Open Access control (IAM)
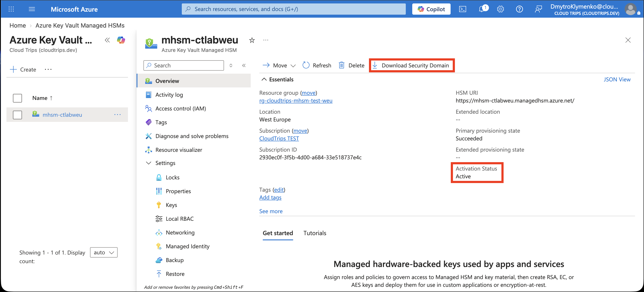 [180, 109]
